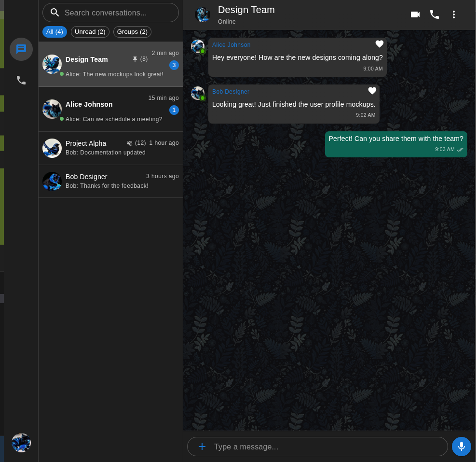Start a video call with Design Team
The height and width of the screenshot is (462, 476).
415,14
